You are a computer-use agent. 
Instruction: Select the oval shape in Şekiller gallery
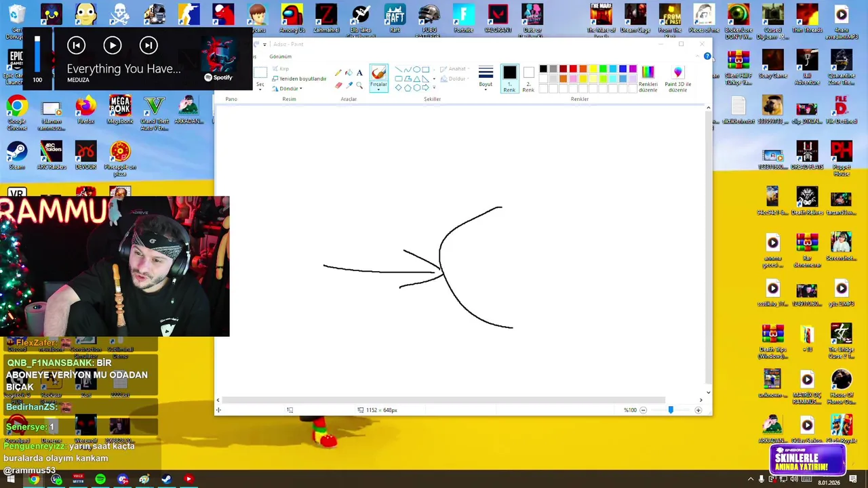416,70
